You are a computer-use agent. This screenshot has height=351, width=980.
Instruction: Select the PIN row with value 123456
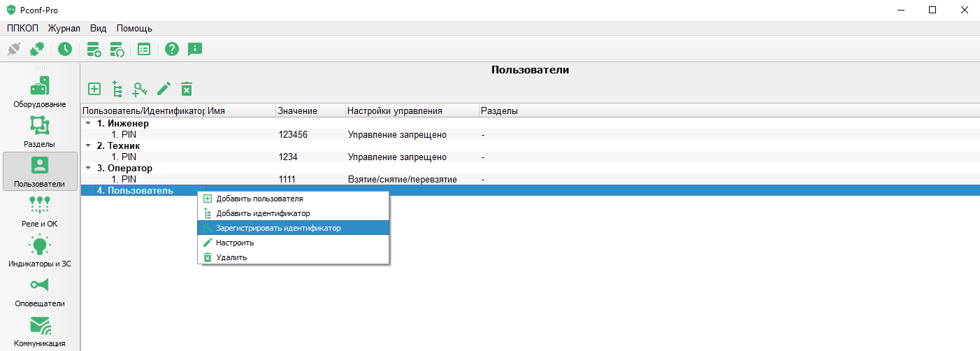530,135
